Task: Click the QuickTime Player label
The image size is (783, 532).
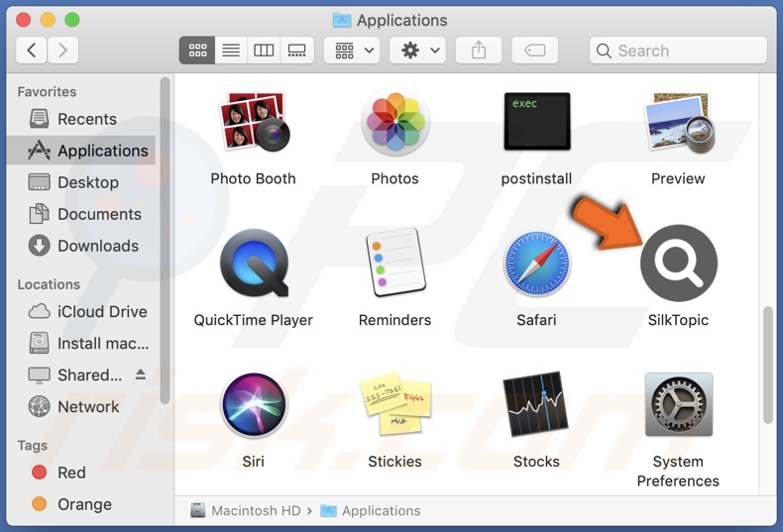Action: (253, 320)
